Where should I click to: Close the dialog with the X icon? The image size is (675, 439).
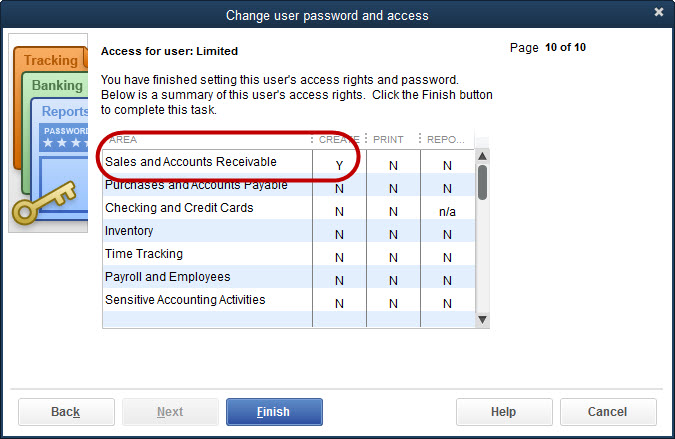pyautogui.click(x=659, y=12)
